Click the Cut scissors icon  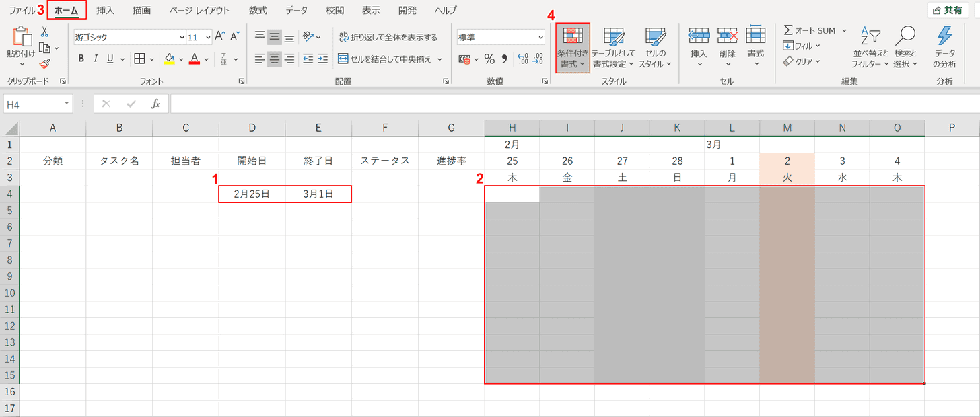[x=45, y=32]
